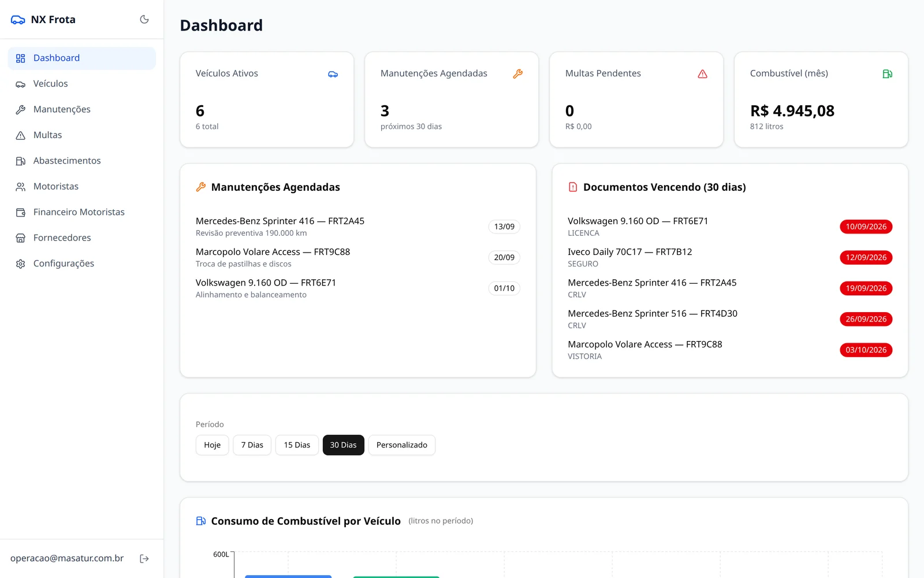Click document row Volkswagen 9.160 OD — FRT6E71

[730, 227]
